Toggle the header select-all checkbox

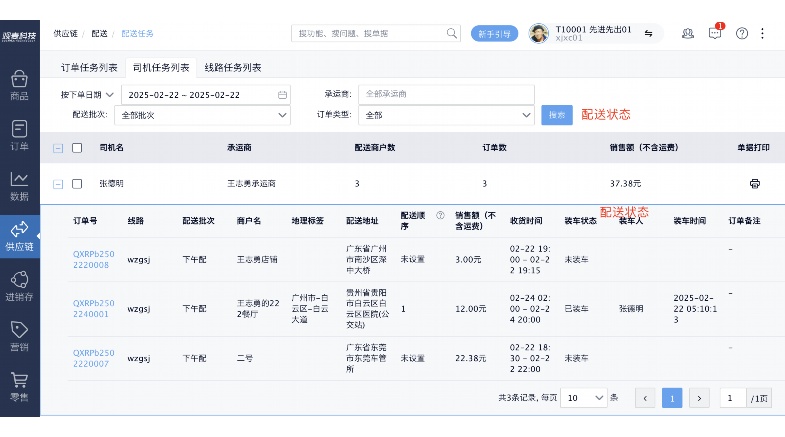pos(77,148)
